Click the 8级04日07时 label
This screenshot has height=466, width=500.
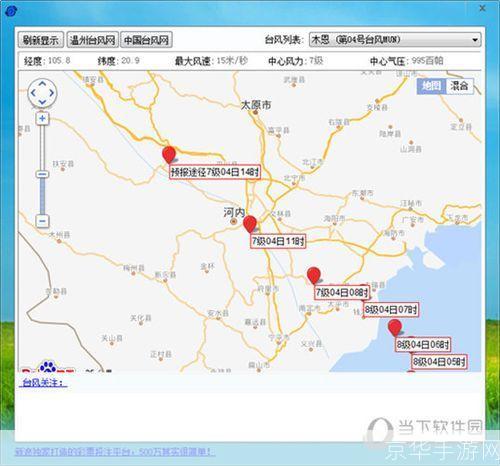click(x=391, y=310)
